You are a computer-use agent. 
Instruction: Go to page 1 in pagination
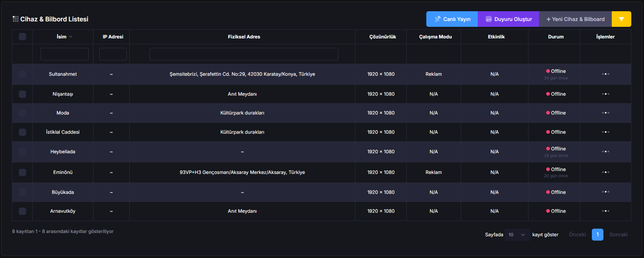click(597, 235)
